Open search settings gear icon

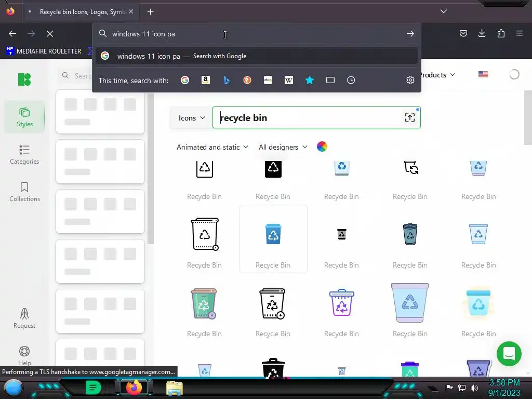[x=410, y=80]
